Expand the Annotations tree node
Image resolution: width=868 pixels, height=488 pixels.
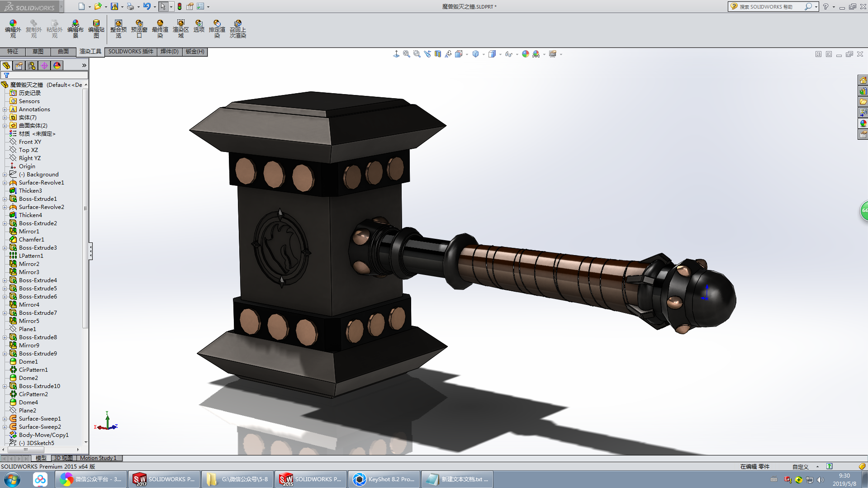(x=5, y=109)
